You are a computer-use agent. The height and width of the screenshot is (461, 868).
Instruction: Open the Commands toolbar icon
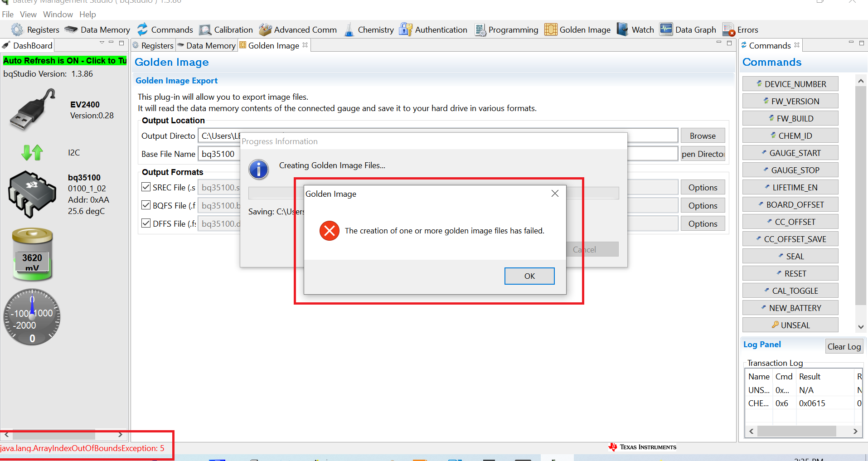(143, 29)
